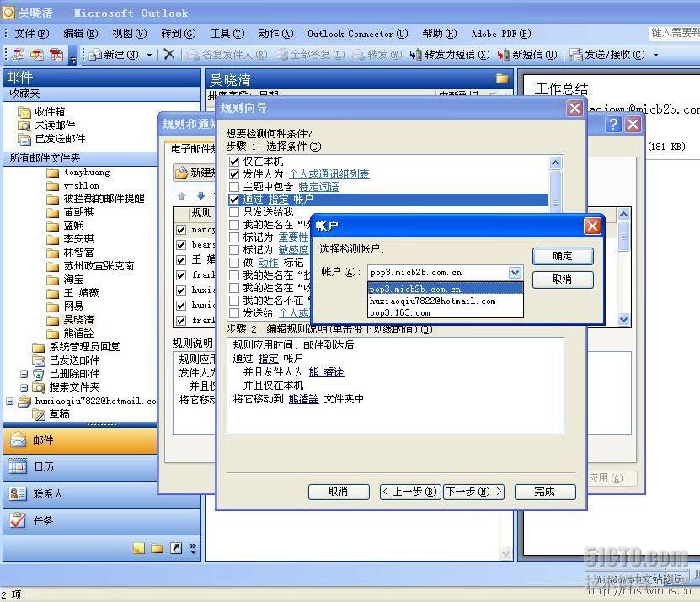Image resolution: width=700 pixels, height=602 pixels.
Task: Click the first Adobe PDF toolbar icon
Action: click(18, 55)
